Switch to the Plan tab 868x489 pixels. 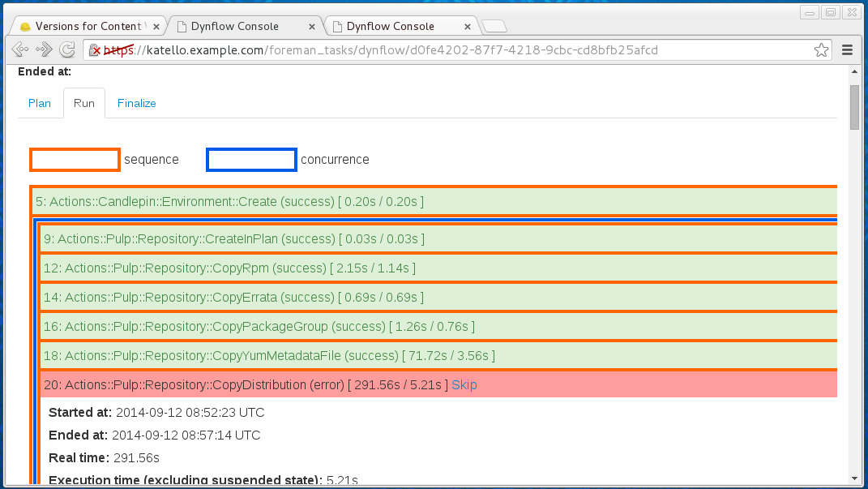[40, 103]
